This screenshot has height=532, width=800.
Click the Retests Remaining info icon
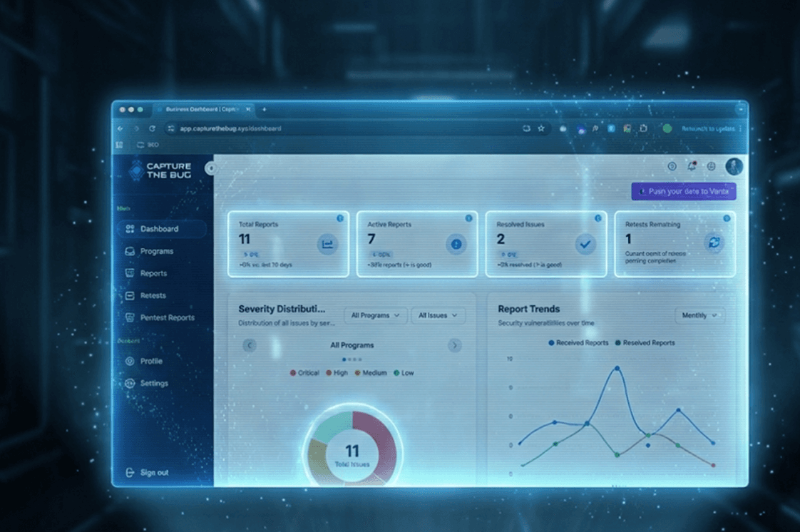pos(727,218)
